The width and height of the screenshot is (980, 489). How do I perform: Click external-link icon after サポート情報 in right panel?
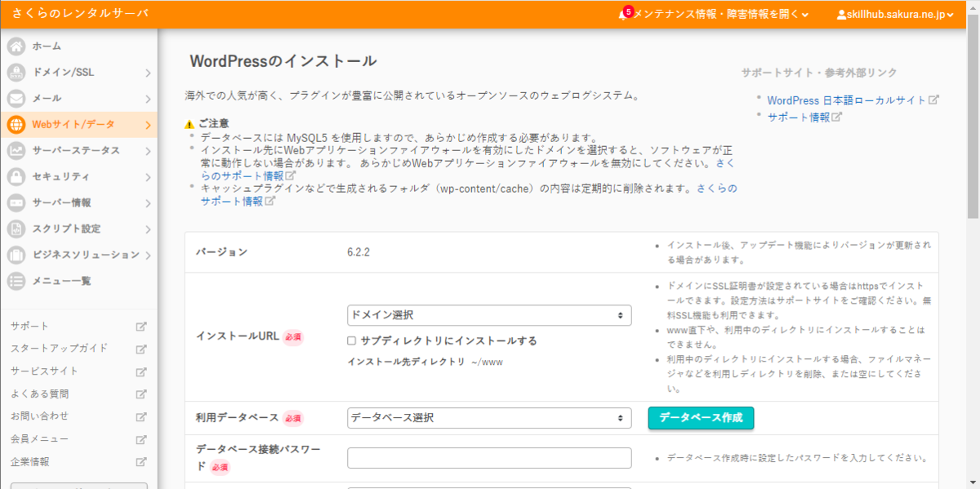click(x=837, y=117)
